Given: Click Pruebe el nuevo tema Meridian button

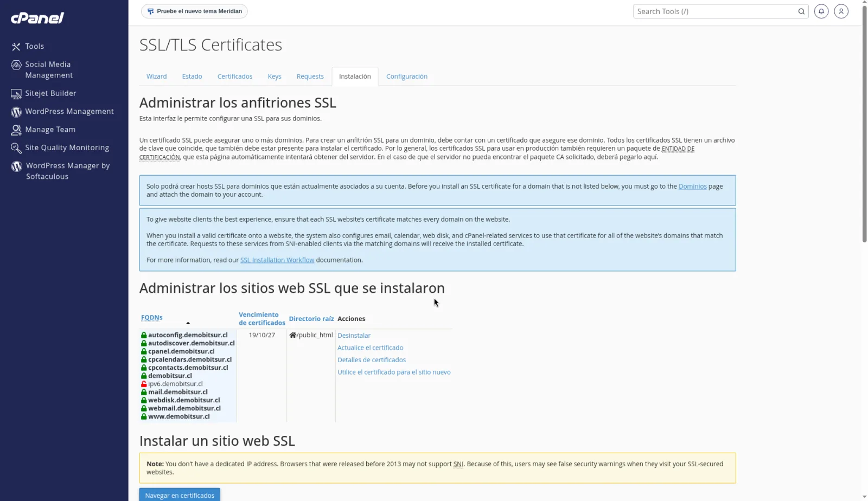Looking at the screenshot, I should tap(194, 11).
